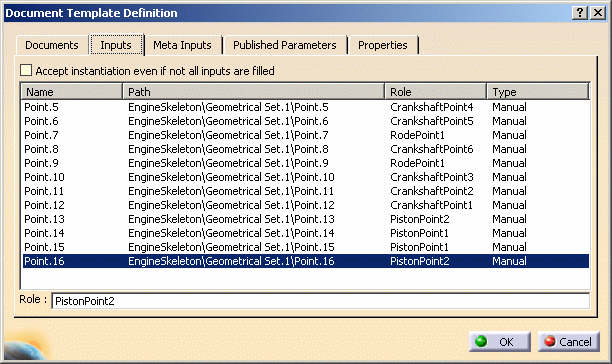The image size is (612, 364).
Task: Sort by the Role column header
Action: pos(436,92)
